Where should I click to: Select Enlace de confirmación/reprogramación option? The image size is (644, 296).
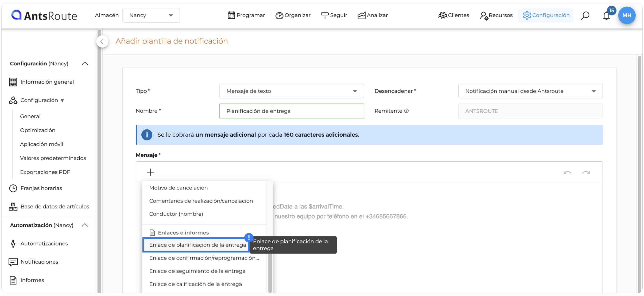(x=204, y=258)
